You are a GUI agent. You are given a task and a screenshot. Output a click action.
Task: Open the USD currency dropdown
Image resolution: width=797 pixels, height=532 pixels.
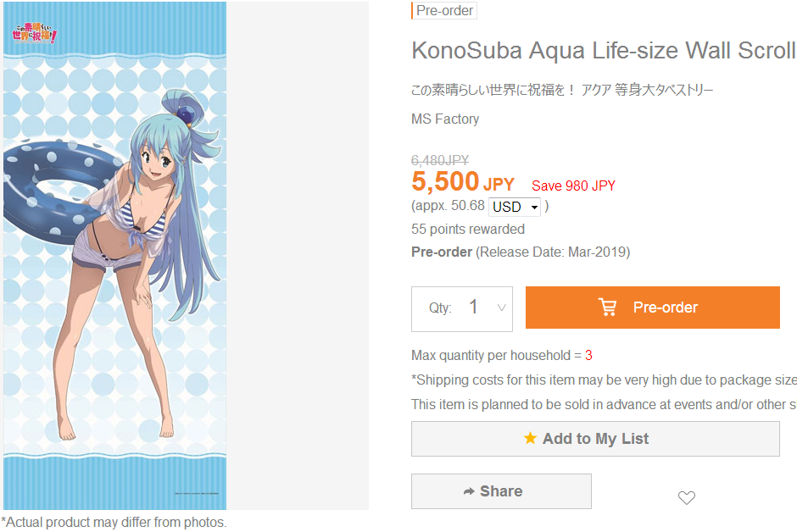[x=515, y=207]
